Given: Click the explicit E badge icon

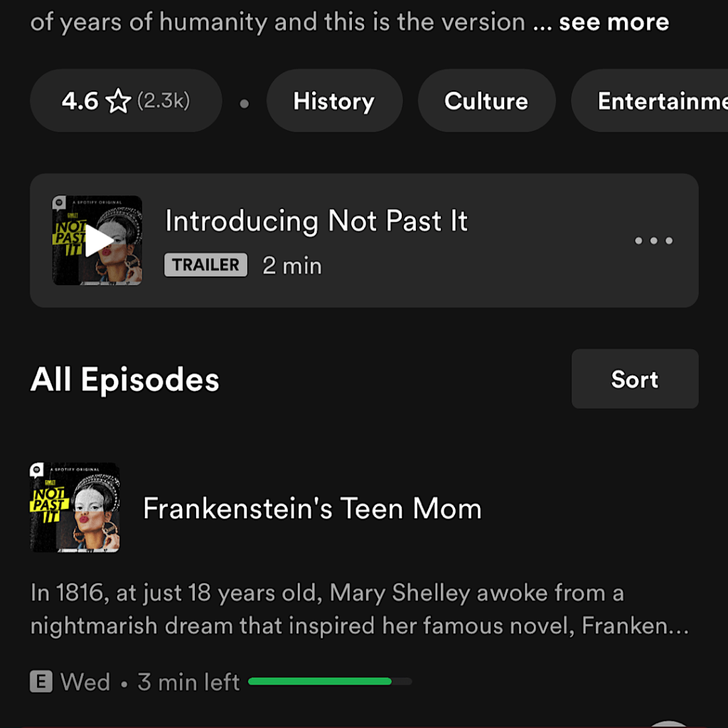Looking at the screenshot, I should 41,682.
